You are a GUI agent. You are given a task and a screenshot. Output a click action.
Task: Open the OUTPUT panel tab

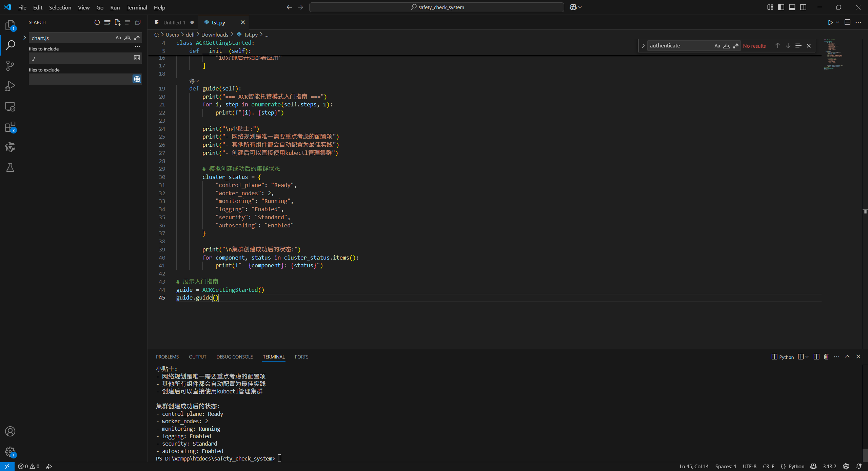[198, 357]
